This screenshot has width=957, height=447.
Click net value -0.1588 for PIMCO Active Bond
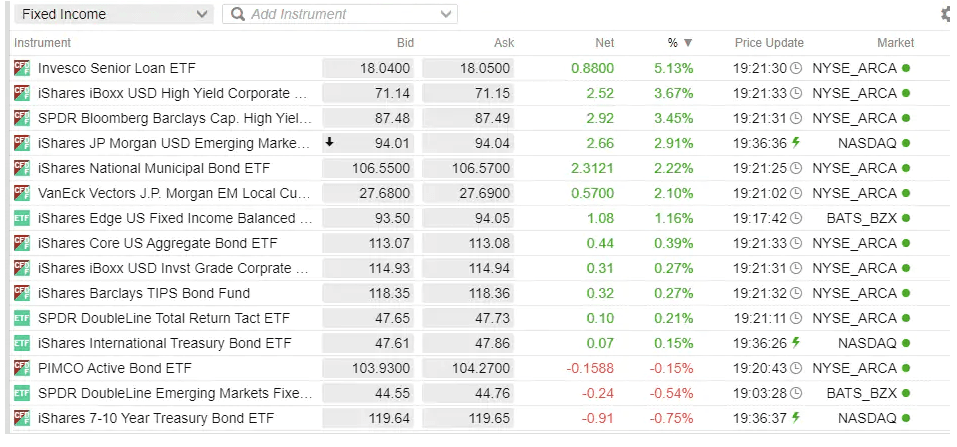(x=590, y=368)
